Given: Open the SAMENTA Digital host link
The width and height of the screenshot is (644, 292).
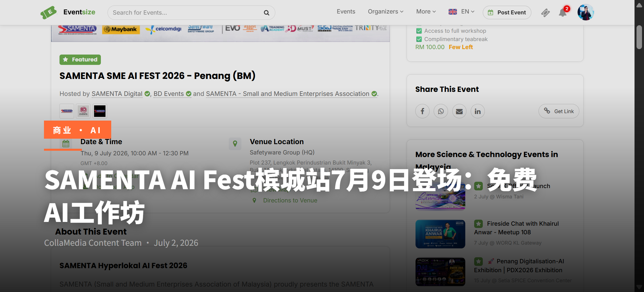Looking at the screenshot, I should tap(117, 94).
